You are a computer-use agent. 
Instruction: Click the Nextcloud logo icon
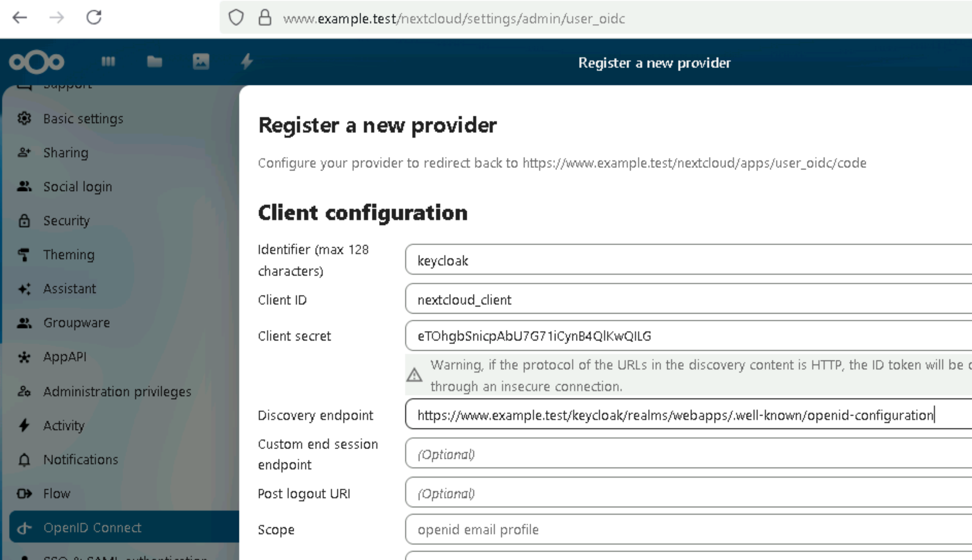pos(37,62)
